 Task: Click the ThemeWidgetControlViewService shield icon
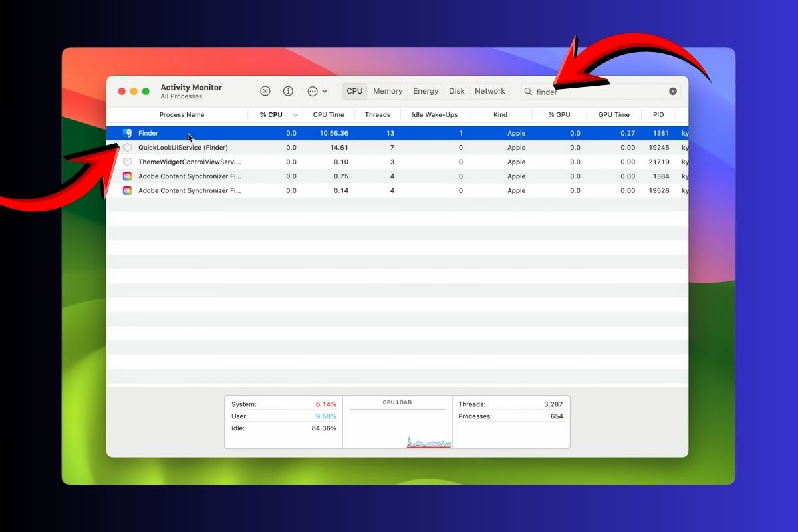click(x=127, y=162)
